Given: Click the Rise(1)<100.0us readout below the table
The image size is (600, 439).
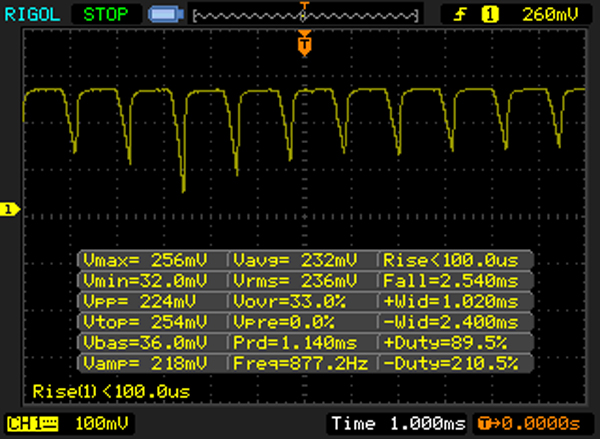Looking at the screenshot, I should [x=111, y=392].
